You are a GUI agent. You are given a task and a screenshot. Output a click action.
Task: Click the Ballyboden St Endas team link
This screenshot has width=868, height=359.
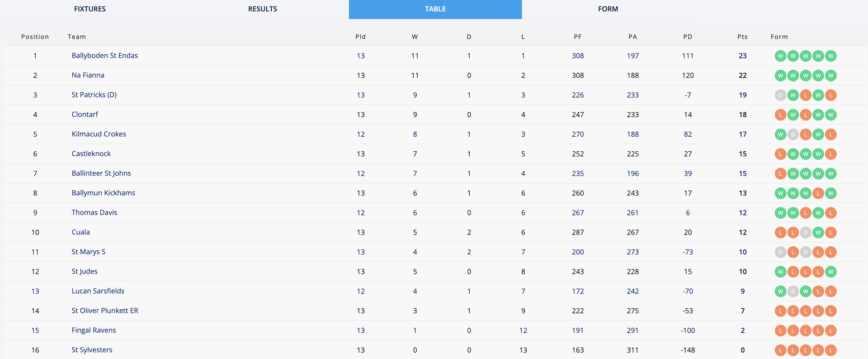coord(104,56)
